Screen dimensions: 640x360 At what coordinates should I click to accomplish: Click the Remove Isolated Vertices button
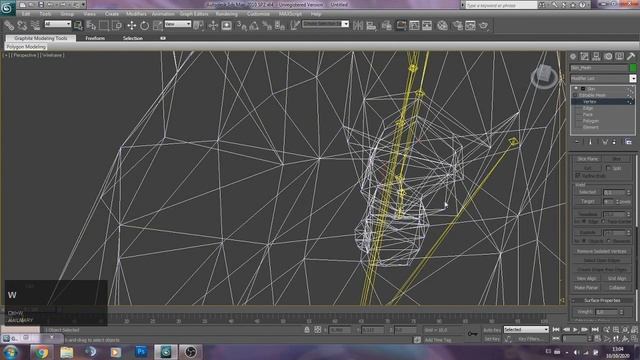point(601,251)
